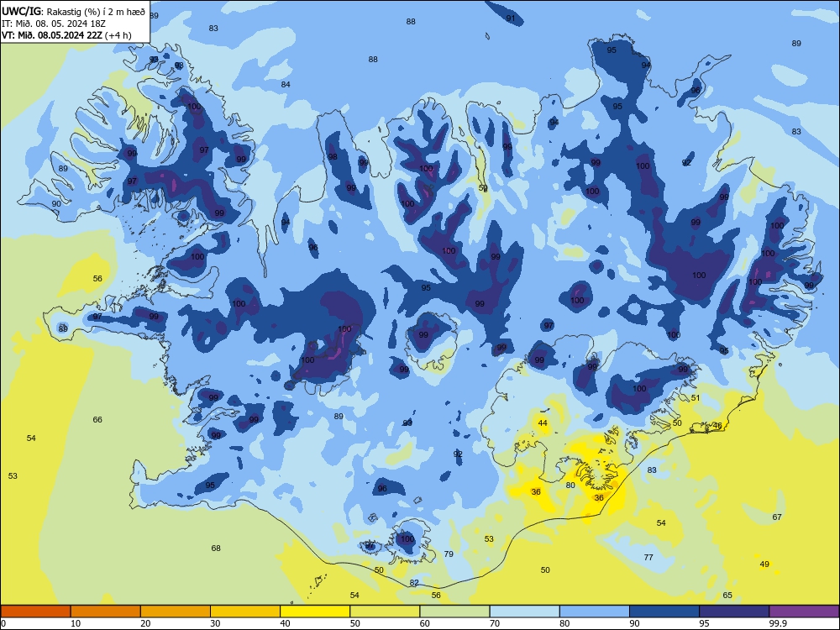Click the '20' legend tick label
Screen dimensions: 840x630
[x=145, y=623]
